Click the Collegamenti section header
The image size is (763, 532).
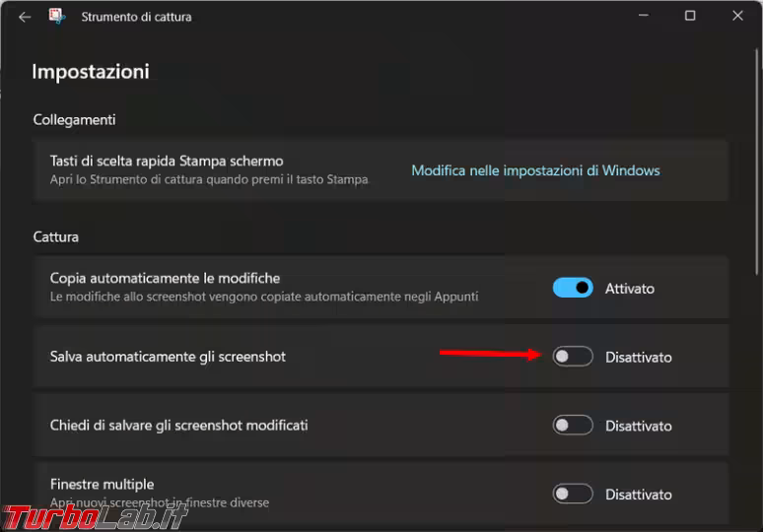tap(74, 119)
